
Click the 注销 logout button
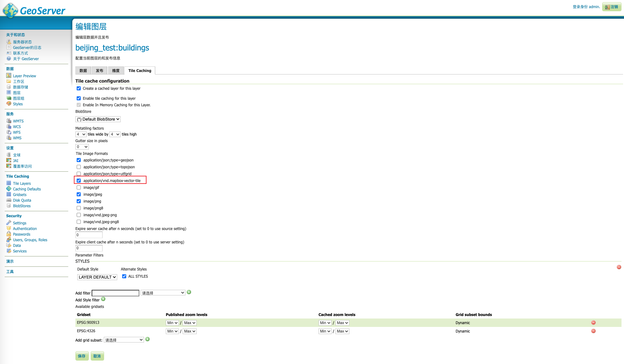(612, 7)
